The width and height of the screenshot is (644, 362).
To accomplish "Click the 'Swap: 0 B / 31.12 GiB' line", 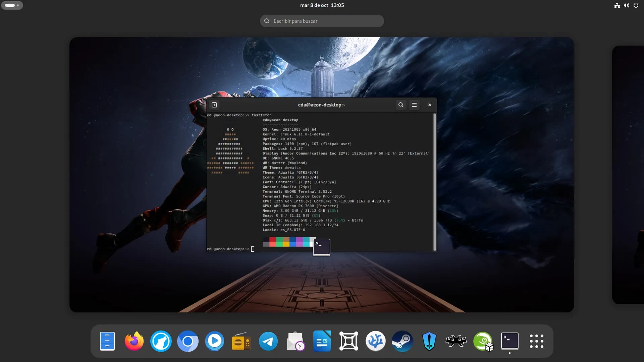I will pos(291,216).
